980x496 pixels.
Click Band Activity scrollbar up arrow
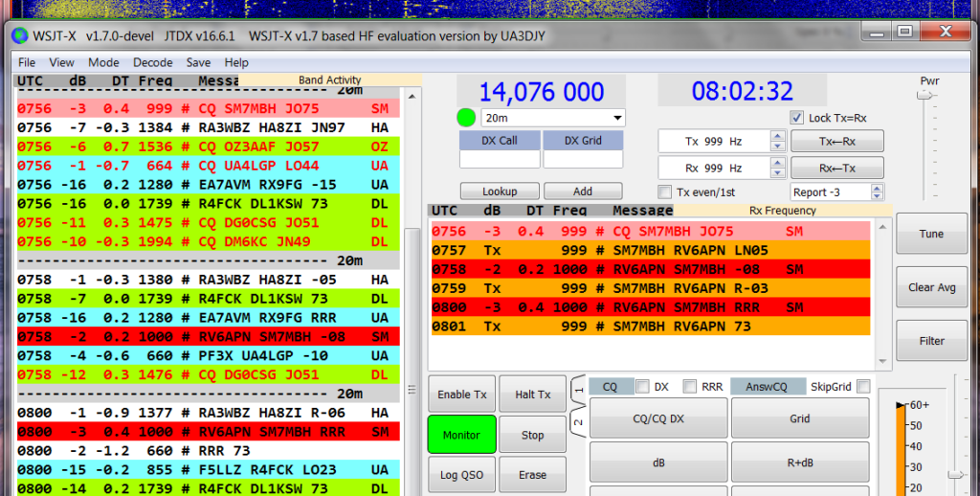pyautogui.click(x=412, y=97)
